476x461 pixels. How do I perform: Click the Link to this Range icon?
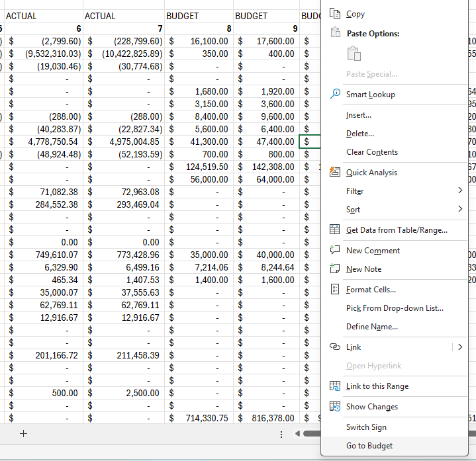pyautogui.click(x=335, y=386)
